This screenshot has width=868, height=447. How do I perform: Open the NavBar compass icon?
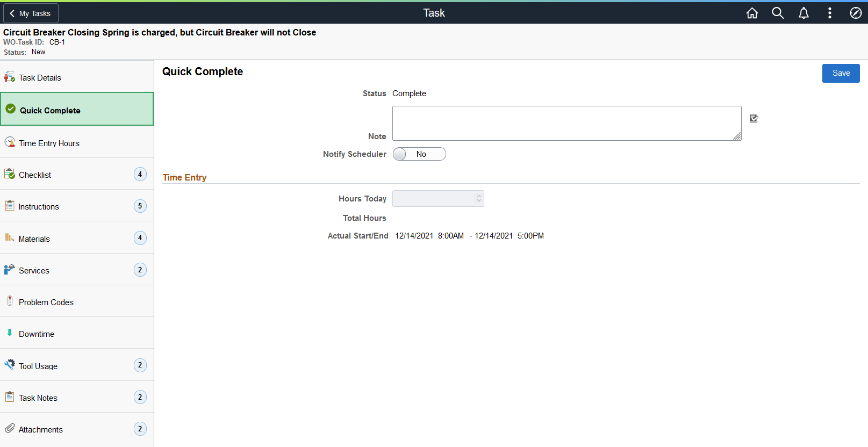[x=856, y=13]
